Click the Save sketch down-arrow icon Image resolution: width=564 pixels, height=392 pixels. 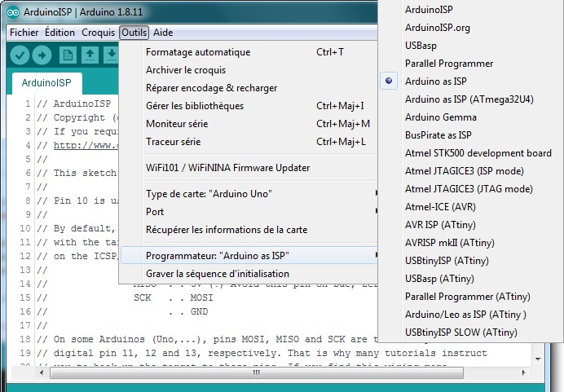point(112,55)
